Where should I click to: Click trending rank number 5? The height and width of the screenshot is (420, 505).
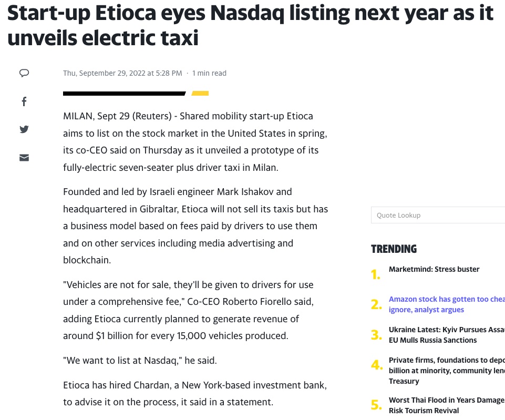coord(376,405)
